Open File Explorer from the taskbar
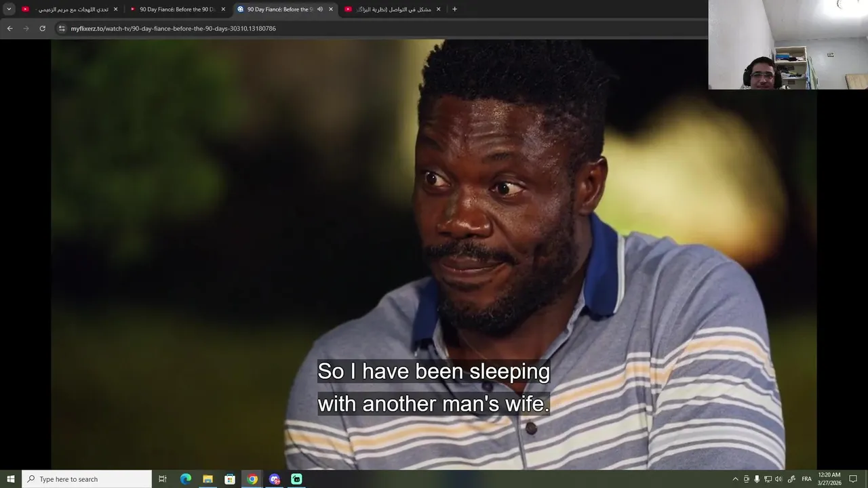Viewport: 868px width, 488px height. pyautogui.click(x=208, y=479)
